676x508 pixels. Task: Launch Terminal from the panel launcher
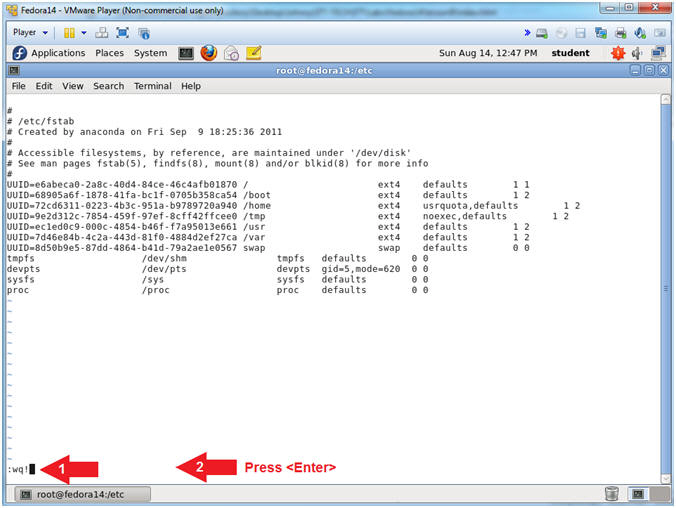coord(186,53)
